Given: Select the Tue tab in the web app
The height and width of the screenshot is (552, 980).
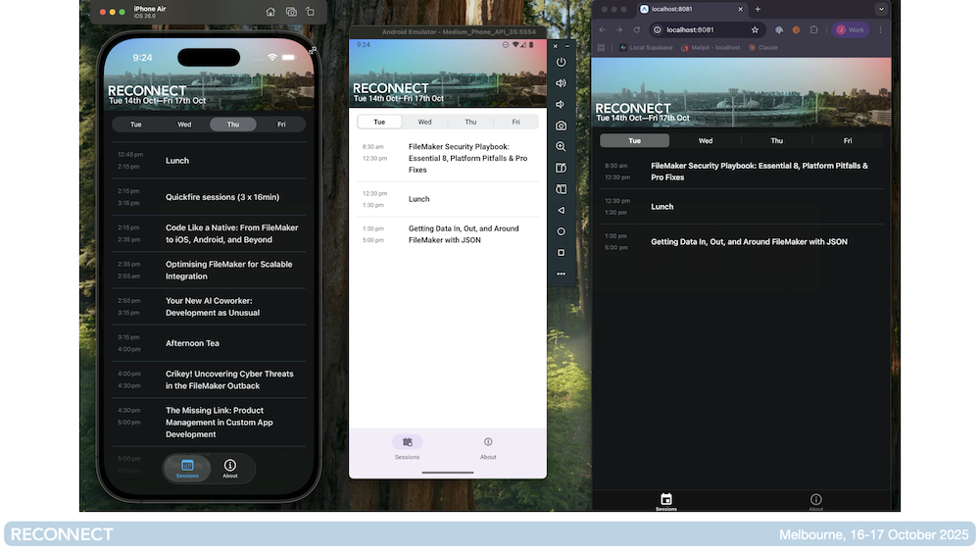Looking at the screenshot, I should (x=634, y=140).
